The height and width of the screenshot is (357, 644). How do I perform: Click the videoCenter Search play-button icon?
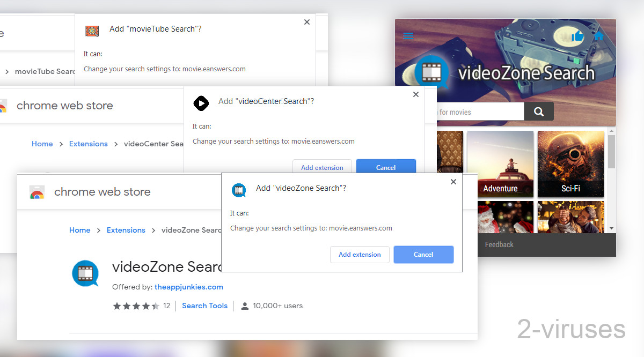point(201,103)
